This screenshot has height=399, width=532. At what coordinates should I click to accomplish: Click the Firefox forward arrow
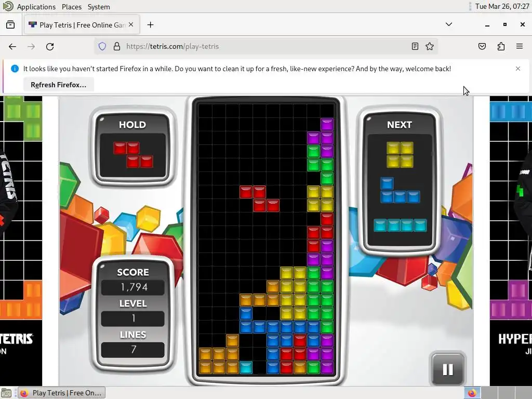coord(31,46)
